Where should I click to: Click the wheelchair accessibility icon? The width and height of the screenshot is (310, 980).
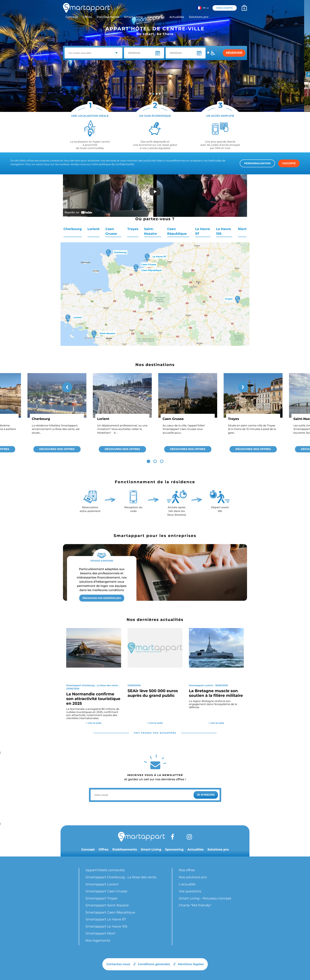(213, 53)
